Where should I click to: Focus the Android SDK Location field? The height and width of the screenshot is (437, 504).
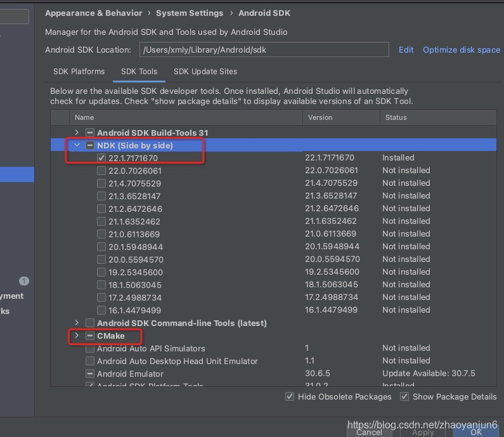(x=264, y=49)
